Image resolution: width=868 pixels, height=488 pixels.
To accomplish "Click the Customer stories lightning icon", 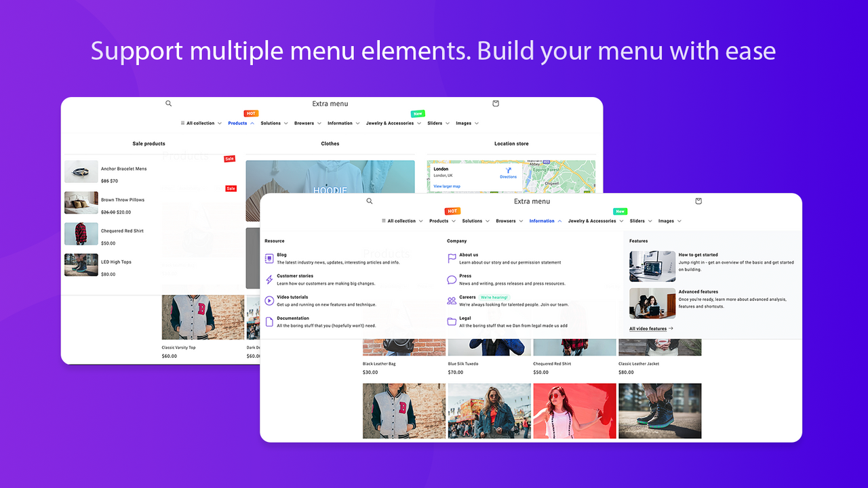I will coord(269,280).
